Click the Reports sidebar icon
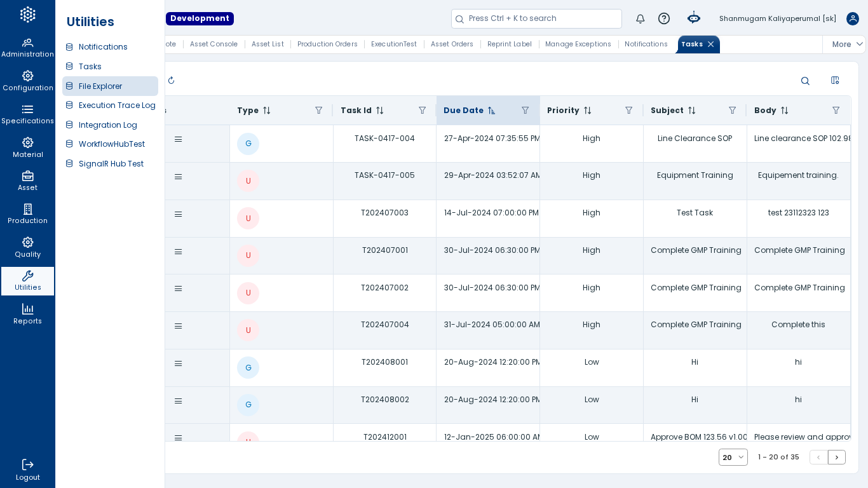Viewport: 868px width, 488px height. 27,314
